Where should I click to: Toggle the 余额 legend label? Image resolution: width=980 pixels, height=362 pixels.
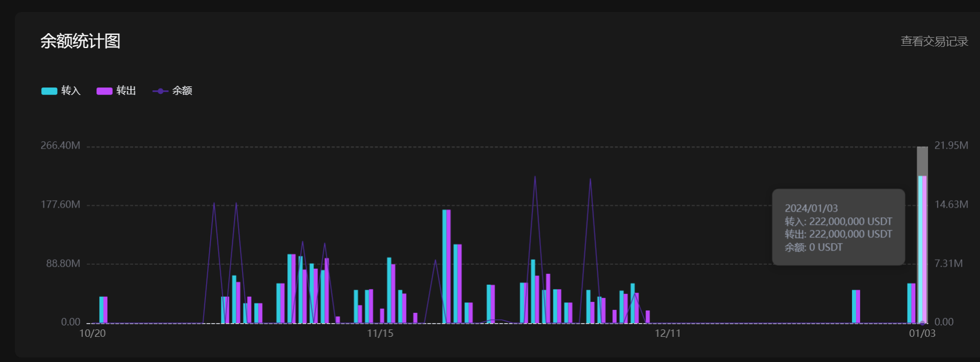182,91
